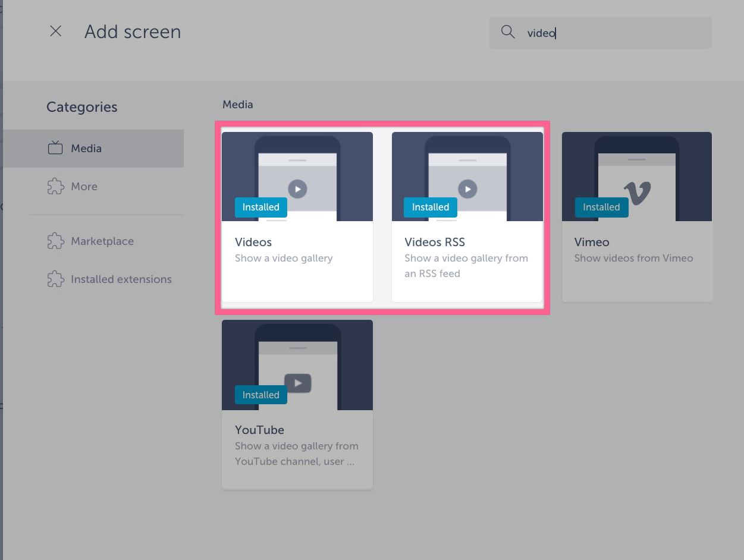Click the puzzle icon beside More

point(55,186)
